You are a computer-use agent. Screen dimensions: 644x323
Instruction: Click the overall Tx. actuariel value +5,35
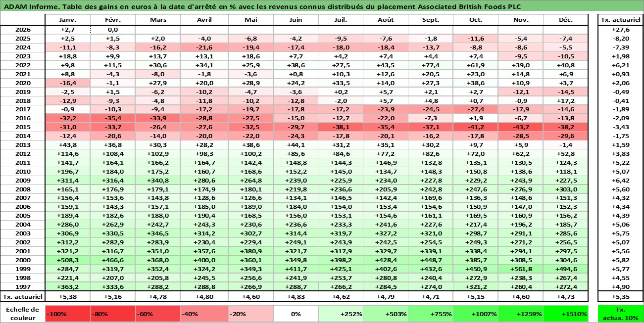click(x=620, y=297)
